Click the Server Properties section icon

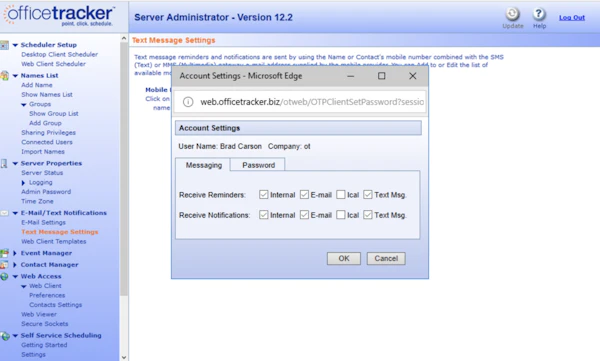pyautogui.click(x=4, y=163)
